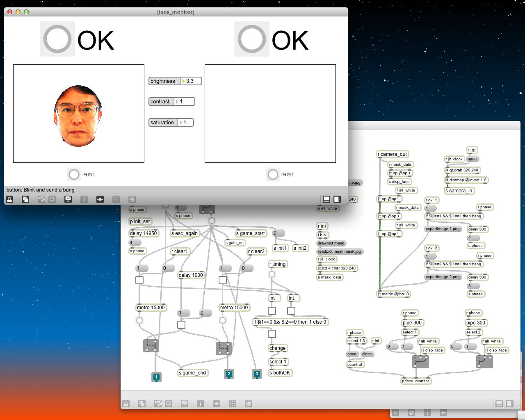This screenshot has width=525, height=420.
Task: Toggle the box below delay 1000's message boxes
Action: coord(181,325)
